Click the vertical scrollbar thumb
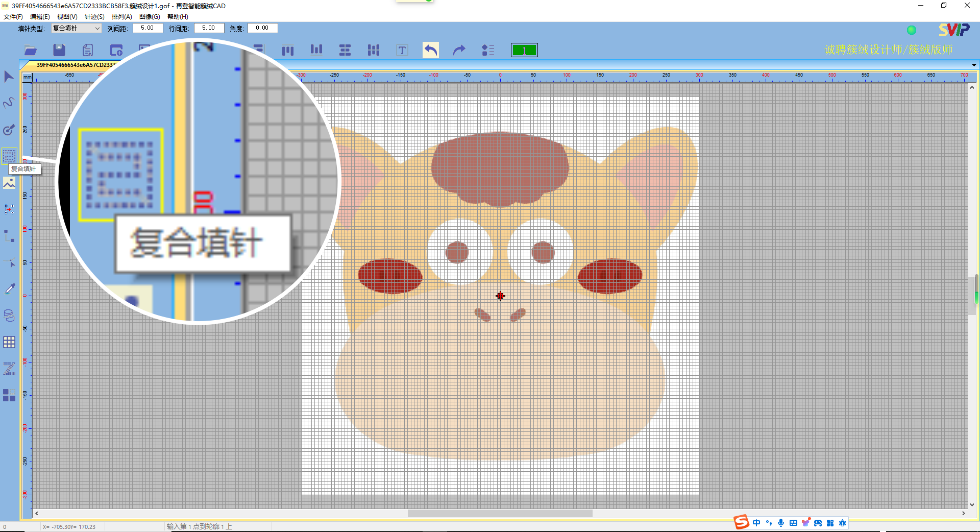This screenshot has width=980, height=532. coord(972,295)
